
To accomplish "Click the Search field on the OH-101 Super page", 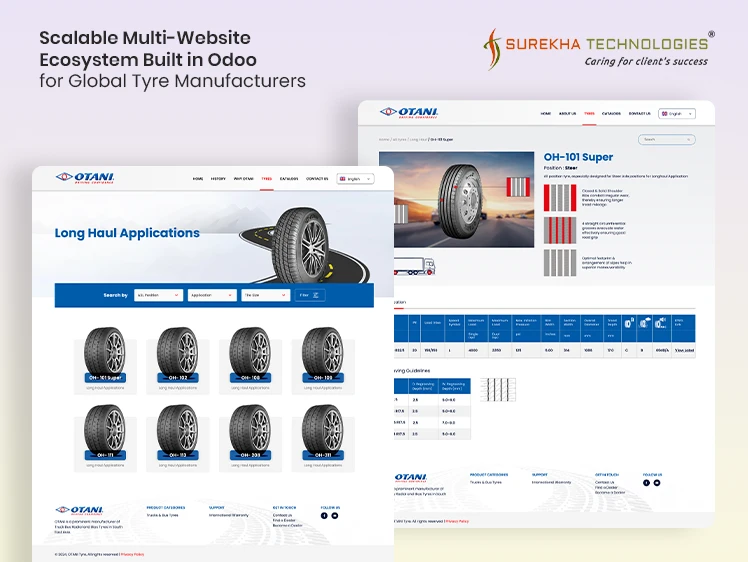I will click(x=666, y=140).
